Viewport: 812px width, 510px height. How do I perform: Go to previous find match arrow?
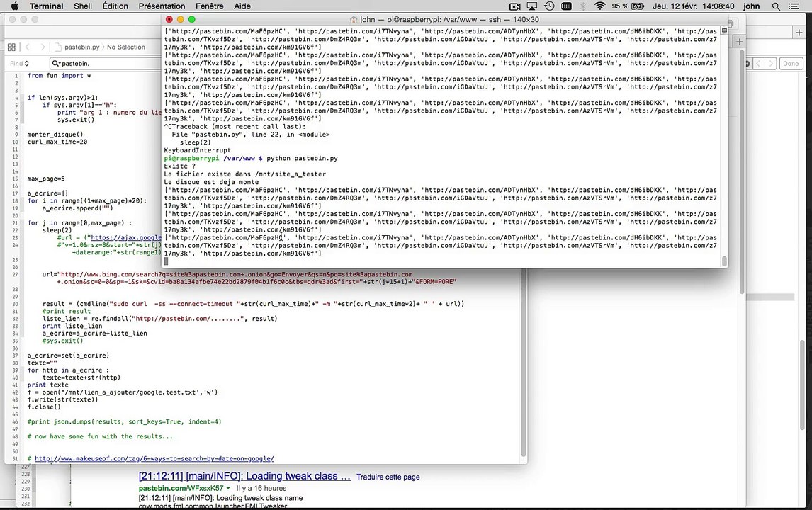[x=759, y=63]
